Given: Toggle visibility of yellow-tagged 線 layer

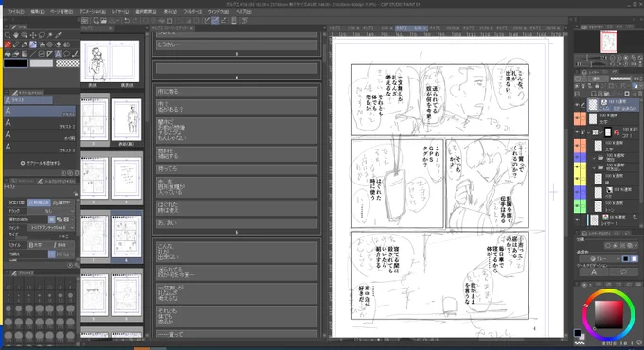Looking at the screenshot, I should pyautogui.click(x=577, y=179).
